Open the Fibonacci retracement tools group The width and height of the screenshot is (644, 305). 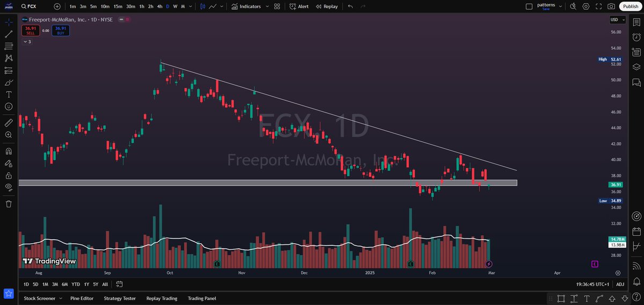9,46
